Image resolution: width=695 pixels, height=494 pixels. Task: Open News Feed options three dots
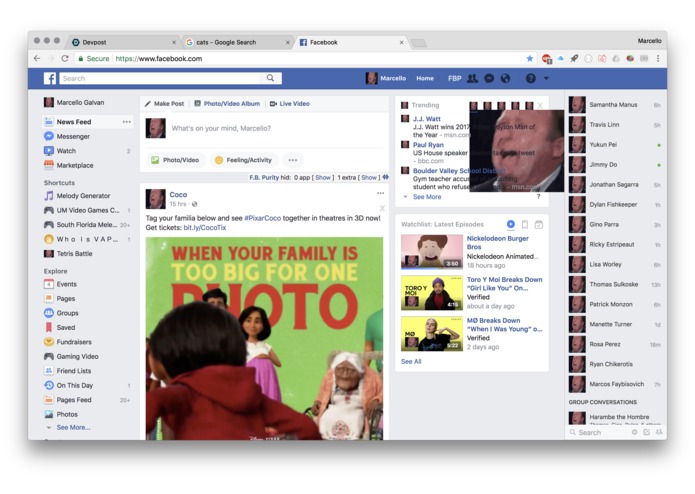127,122
